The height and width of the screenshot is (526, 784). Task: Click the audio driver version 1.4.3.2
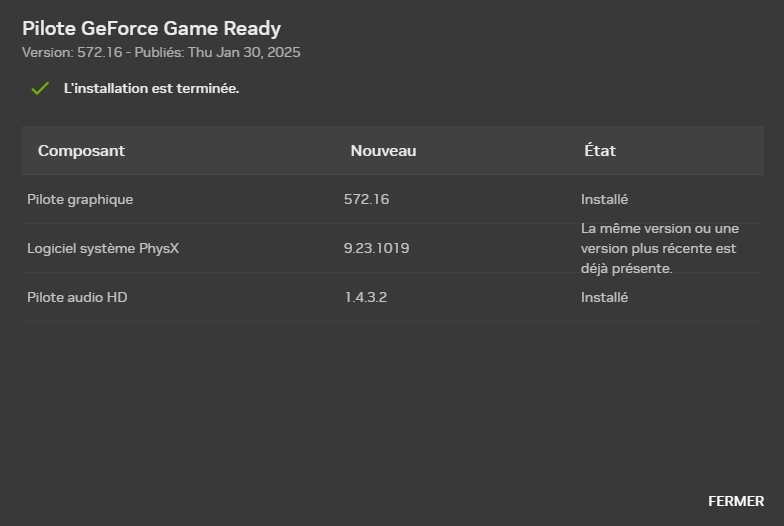click(365, 297)
